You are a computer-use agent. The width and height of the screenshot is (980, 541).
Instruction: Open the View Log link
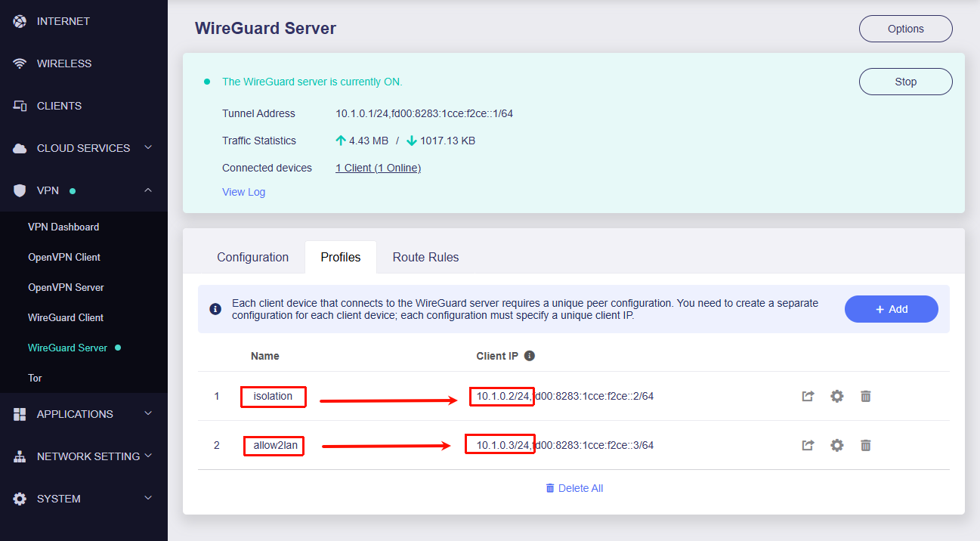pyautogui.click(x=243, y=192)
